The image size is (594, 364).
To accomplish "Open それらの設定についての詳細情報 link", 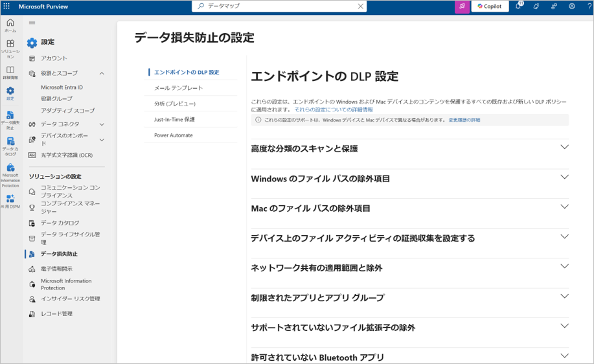I will 334,109.
